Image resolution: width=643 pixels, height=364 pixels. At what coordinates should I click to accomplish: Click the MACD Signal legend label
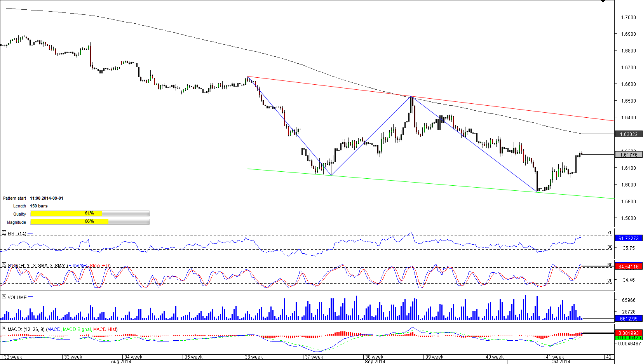(x=77, y=329)
